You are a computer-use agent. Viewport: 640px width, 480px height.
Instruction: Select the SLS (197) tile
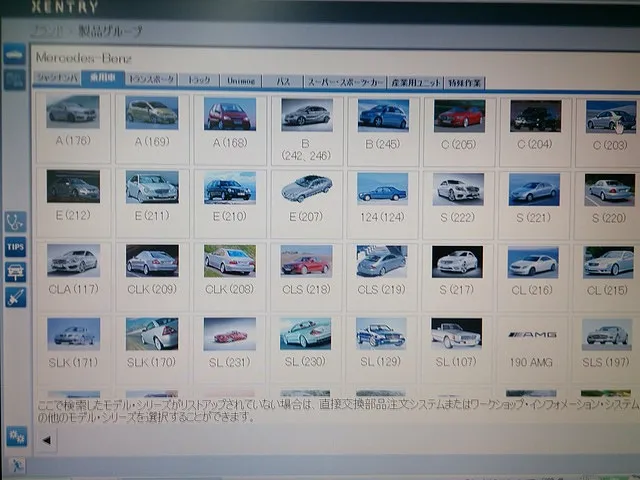click(x=606, y=350)
